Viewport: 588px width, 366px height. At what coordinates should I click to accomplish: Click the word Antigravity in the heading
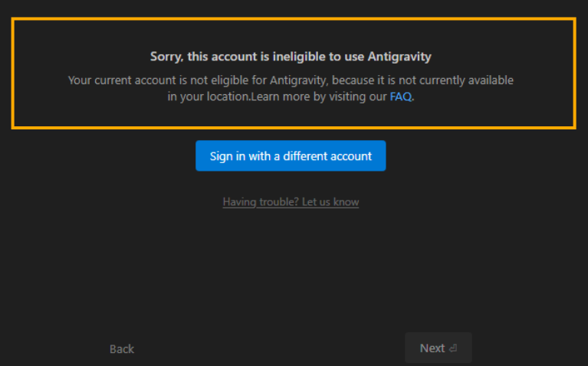399,57
